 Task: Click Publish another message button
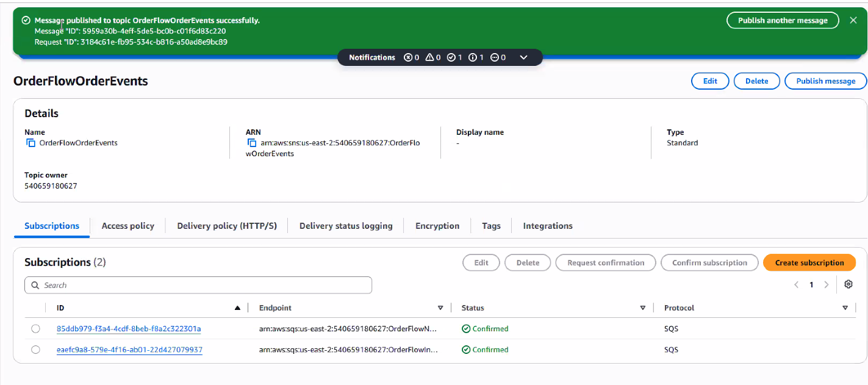point(783,20)
